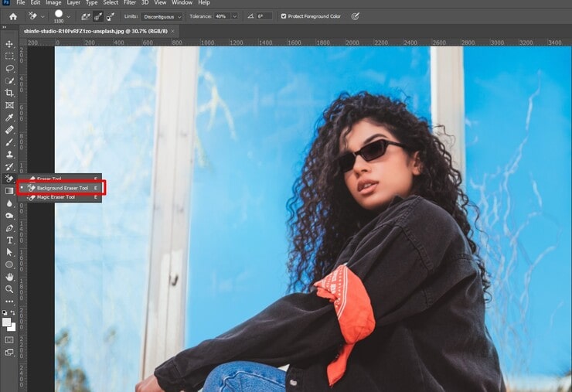Screen dimensions: 572x392
Task: Click the Tolerance 40% field
Action: coord(223,16)
